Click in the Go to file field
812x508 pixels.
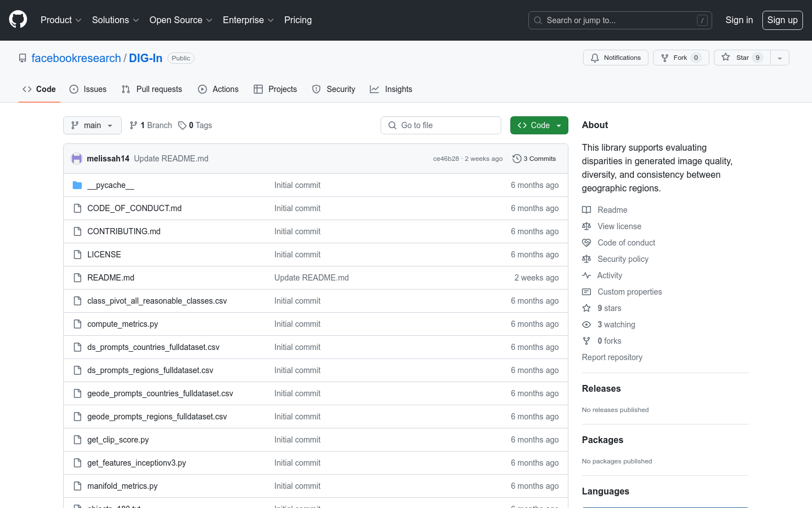(441, 125)
